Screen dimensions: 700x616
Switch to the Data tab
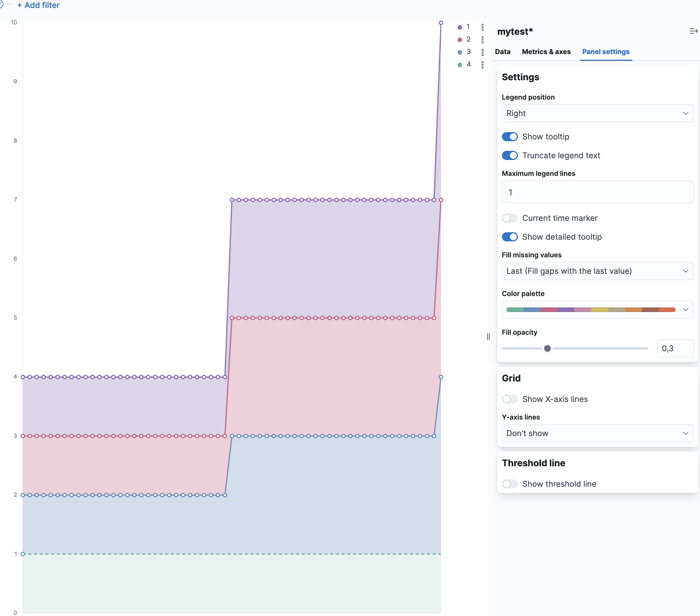[x=503, y=52]
